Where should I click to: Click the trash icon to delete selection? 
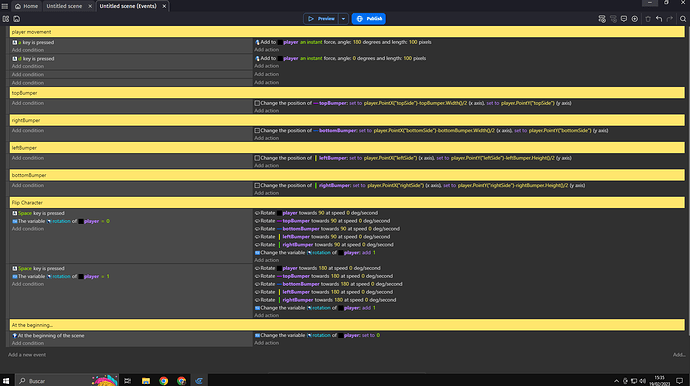[648, 19]
